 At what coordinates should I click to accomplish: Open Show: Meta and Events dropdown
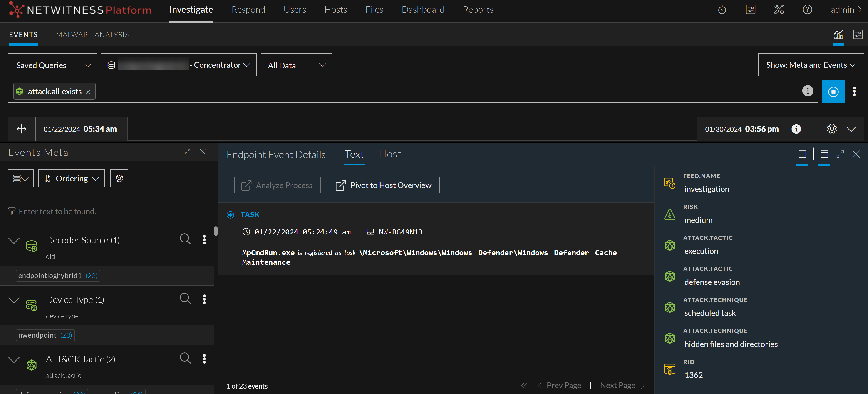tap(810, 65)
